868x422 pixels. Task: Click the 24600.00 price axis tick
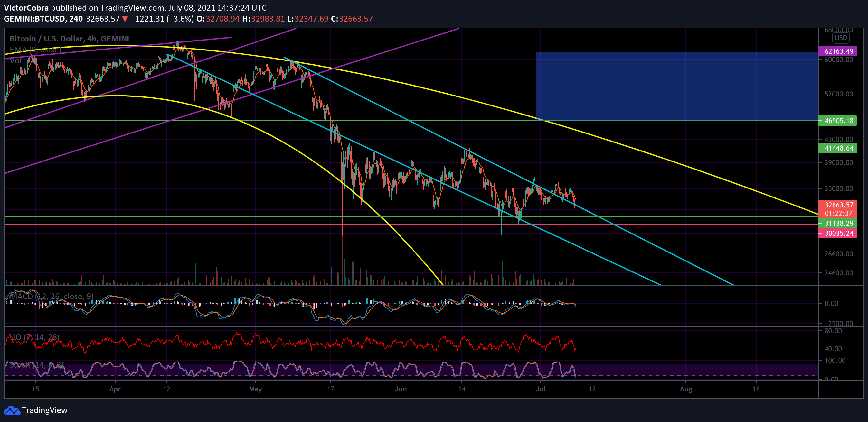coord(839,273)
